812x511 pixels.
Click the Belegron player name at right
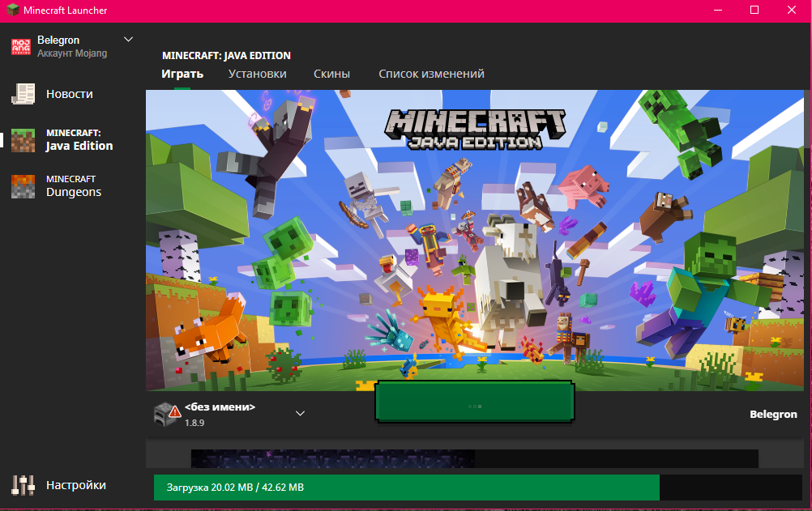click(x=773, y=414)
